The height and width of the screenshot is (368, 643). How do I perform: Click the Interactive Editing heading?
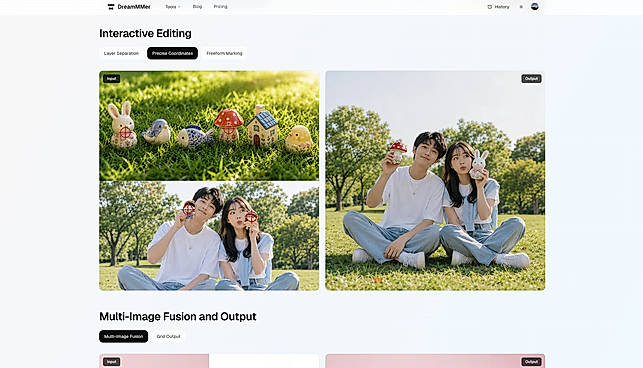[145, 33]
